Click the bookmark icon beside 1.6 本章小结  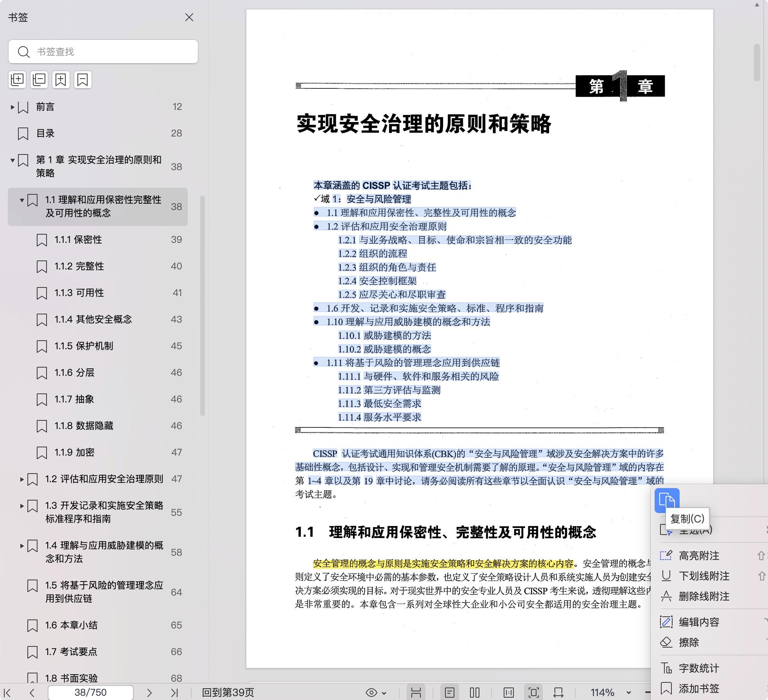coord(32,626)
